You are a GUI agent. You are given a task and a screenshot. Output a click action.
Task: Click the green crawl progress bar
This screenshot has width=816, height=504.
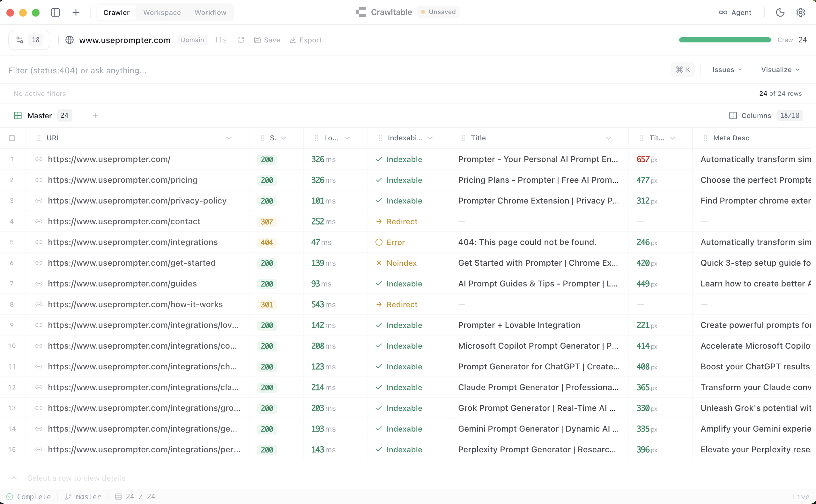click(x=725, y=40)
